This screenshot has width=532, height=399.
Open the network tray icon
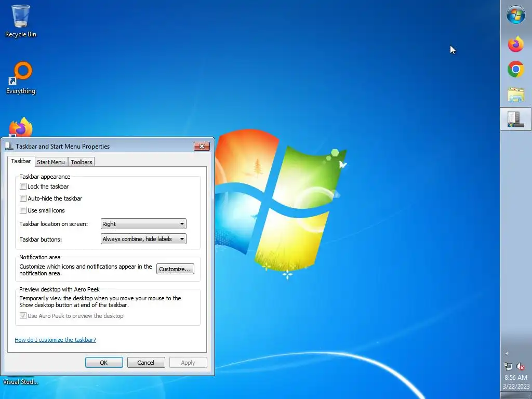pyautogui.click(x=508, y=366)
